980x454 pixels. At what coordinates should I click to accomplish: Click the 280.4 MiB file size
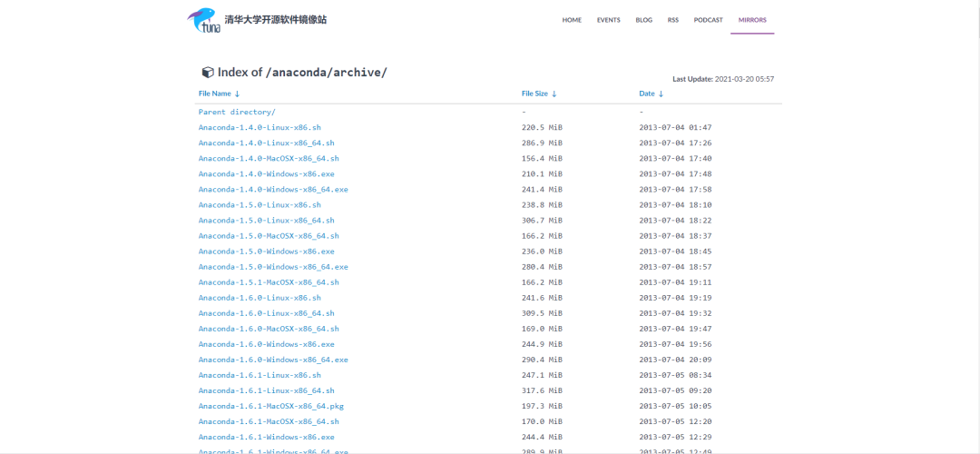[542, 267]
